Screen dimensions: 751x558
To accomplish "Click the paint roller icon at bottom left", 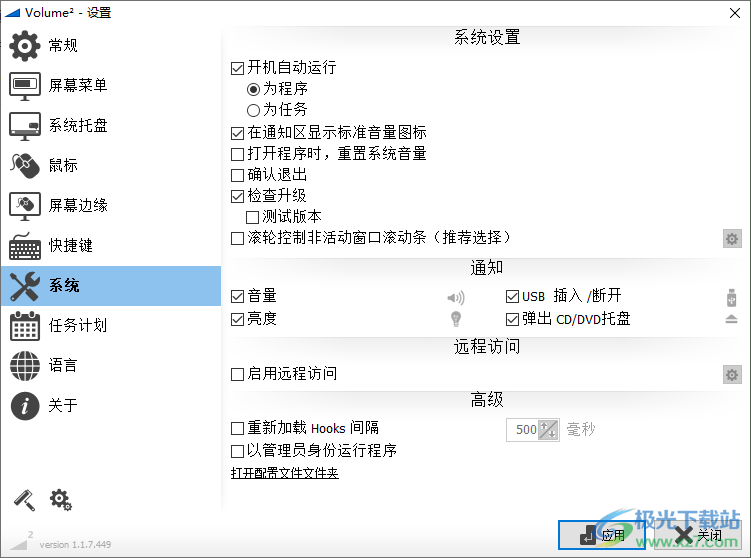I will tap(24, 499).
